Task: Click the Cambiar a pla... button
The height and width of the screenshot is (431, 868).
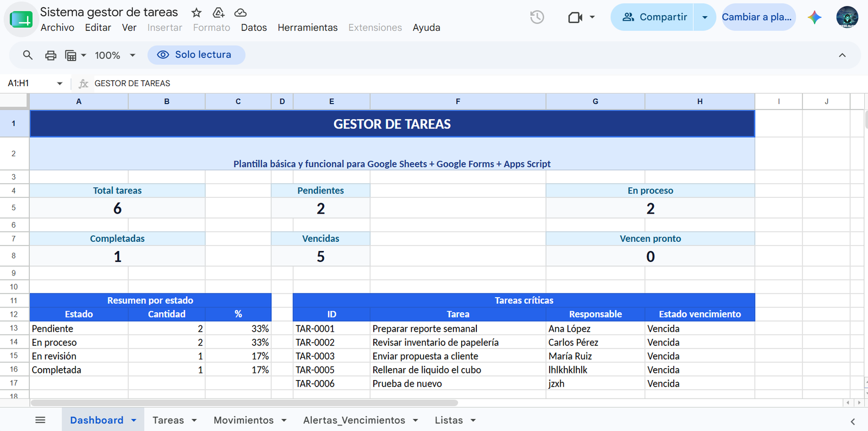Action: [758, 17]
